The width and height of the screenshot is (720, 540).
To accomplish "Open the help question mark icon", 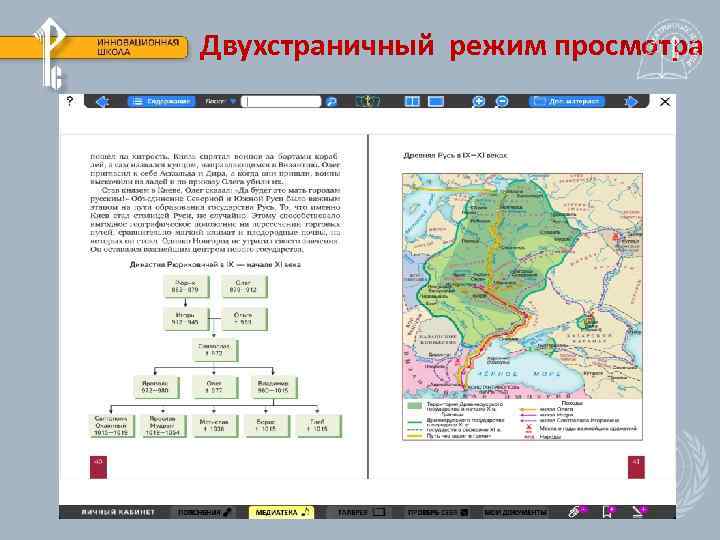I will point(69,101).
